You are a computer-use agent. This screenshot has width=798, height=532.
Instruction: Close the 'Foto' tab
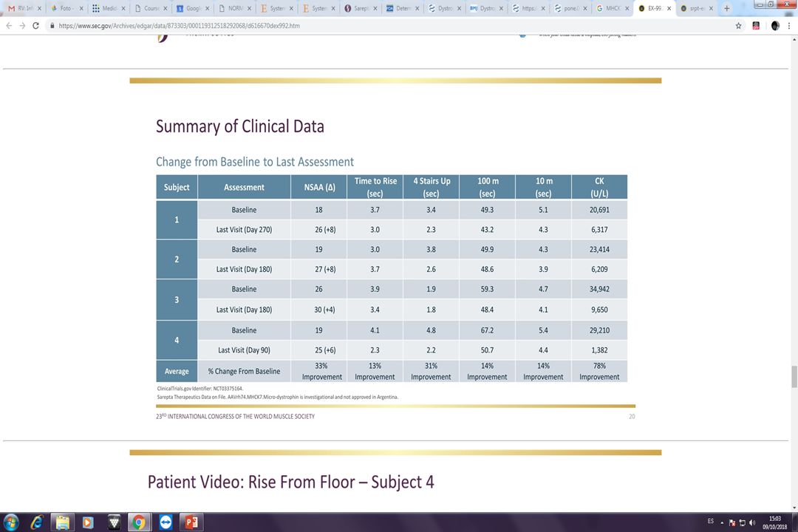point(81,8)
